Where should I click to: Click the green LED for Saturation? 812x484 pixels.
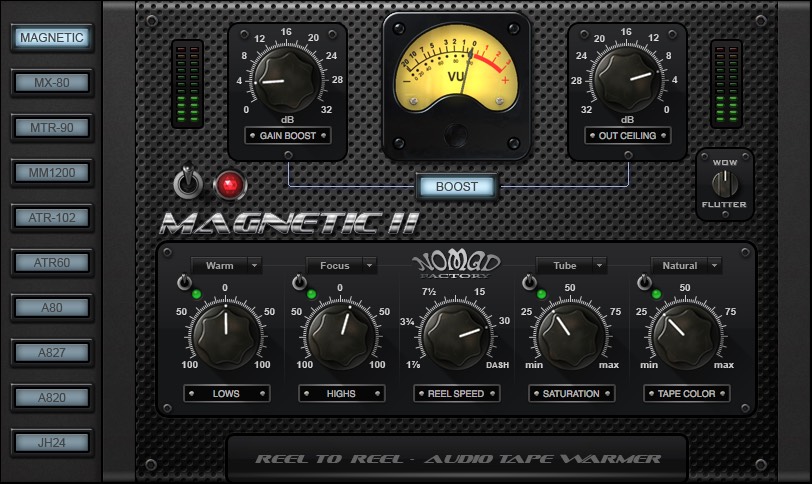(x=542, y=295)
